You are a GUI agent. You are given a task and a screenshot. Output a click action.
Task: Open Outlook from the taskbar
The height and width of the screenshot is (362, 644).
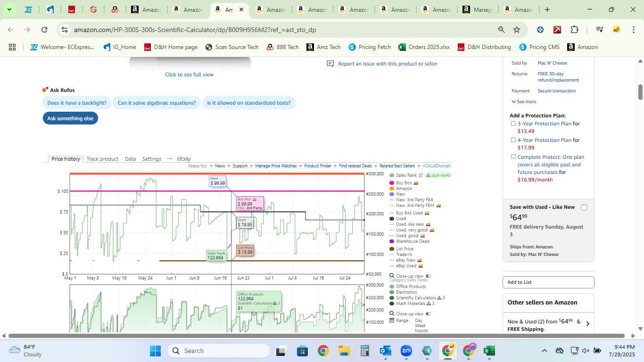point(386,351)
